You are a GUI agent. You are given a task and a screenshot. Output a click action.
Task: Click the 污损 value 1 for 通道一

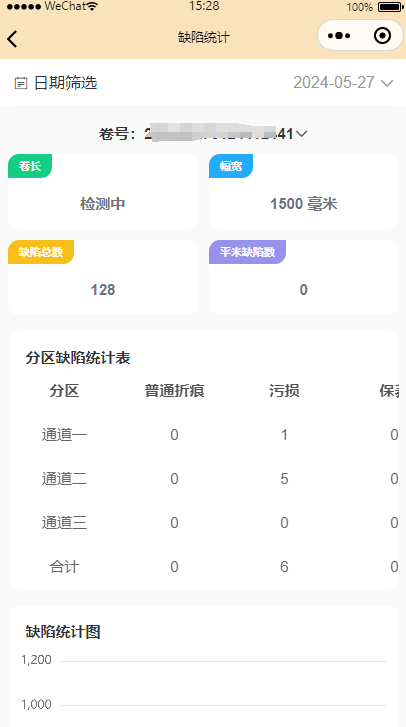click(284, 435)
